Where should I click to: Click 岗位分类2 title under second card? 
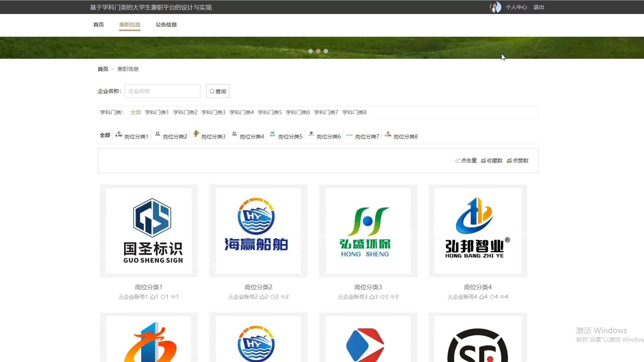(258, 287)
